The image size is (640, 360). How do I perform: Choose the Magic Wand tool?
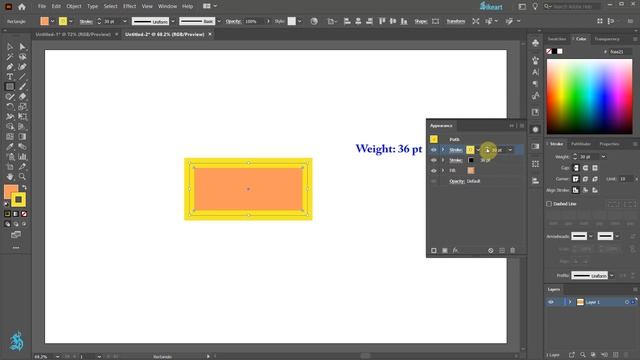click(x=10, y=57)
